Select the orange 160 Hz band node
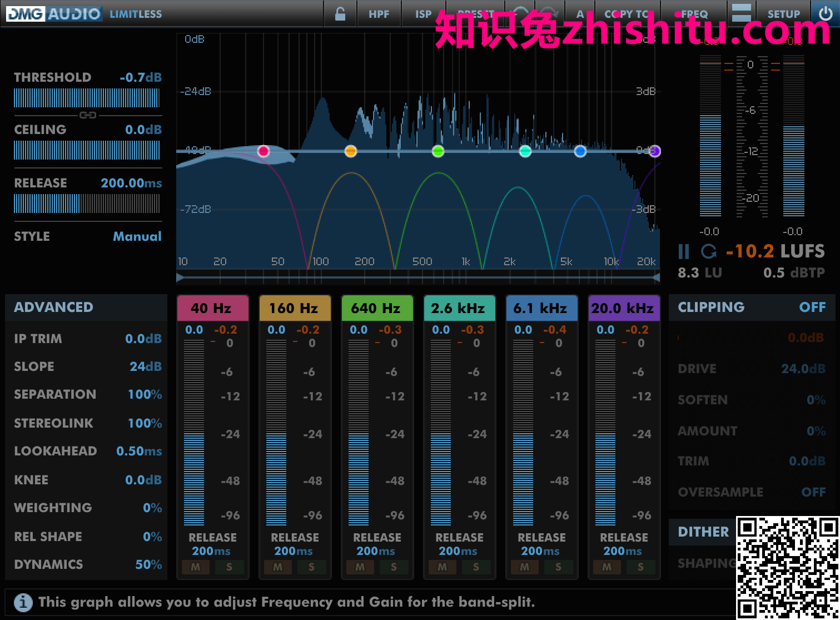The height and width of the screenshot is (620, 840). click(351, 151)
